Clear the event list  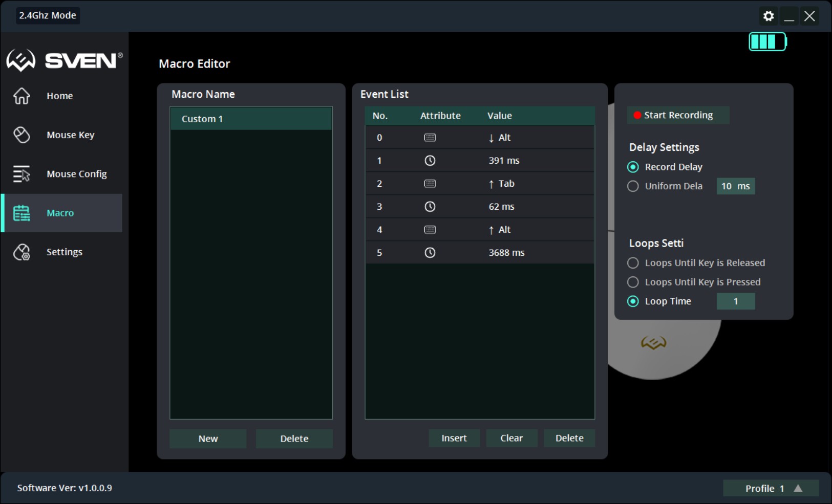[511, 438]
